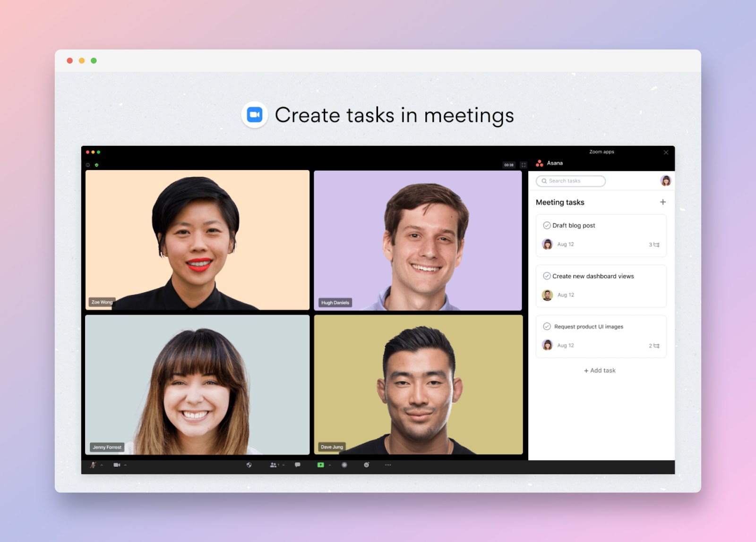Screen dimensions: 756x542
Task: Enter fullscreen view of the meeting
Action: click(524, 165)
